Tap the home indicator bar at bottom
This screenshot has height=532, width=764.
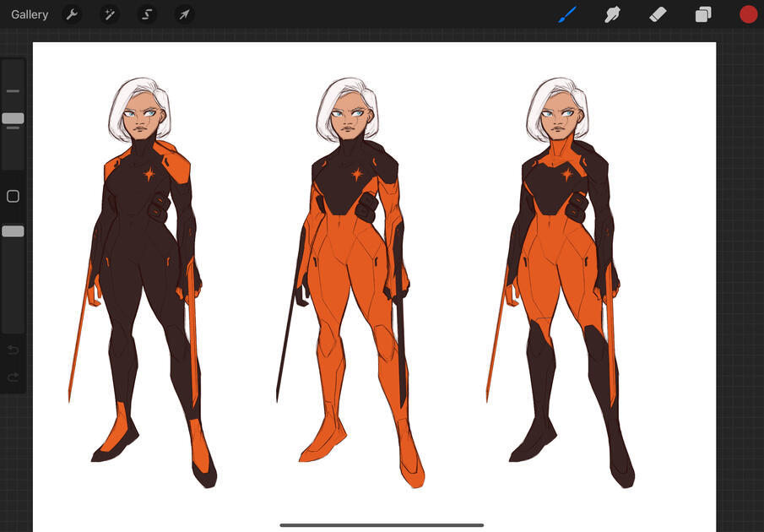[382, 525]
